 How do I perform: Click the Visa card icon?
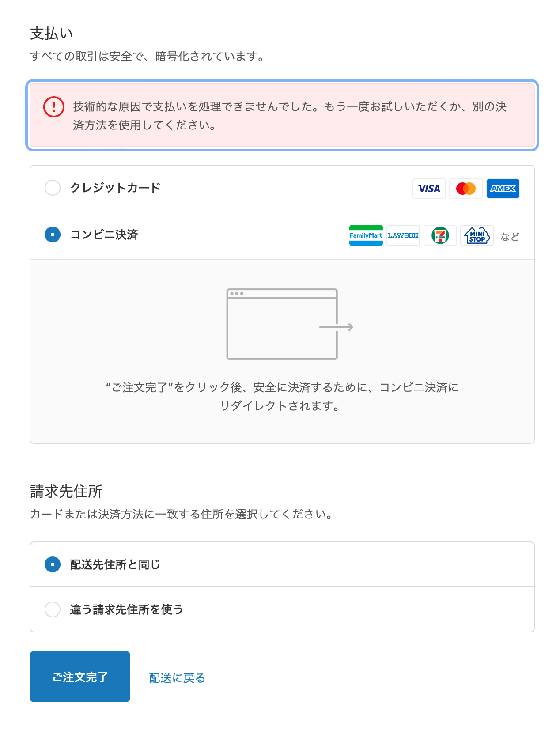429,189
